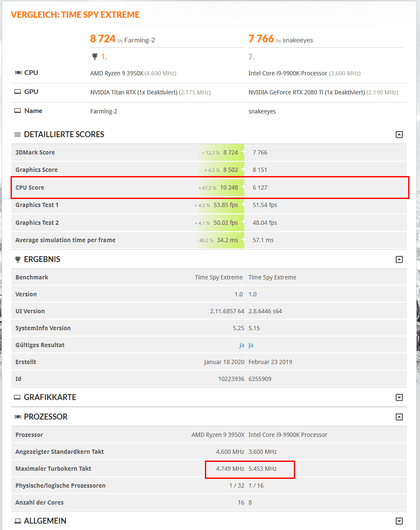Click the 5.453 MHz turbo clock value
Viewport: 420px width, 530px height.
tap(262, 469)
